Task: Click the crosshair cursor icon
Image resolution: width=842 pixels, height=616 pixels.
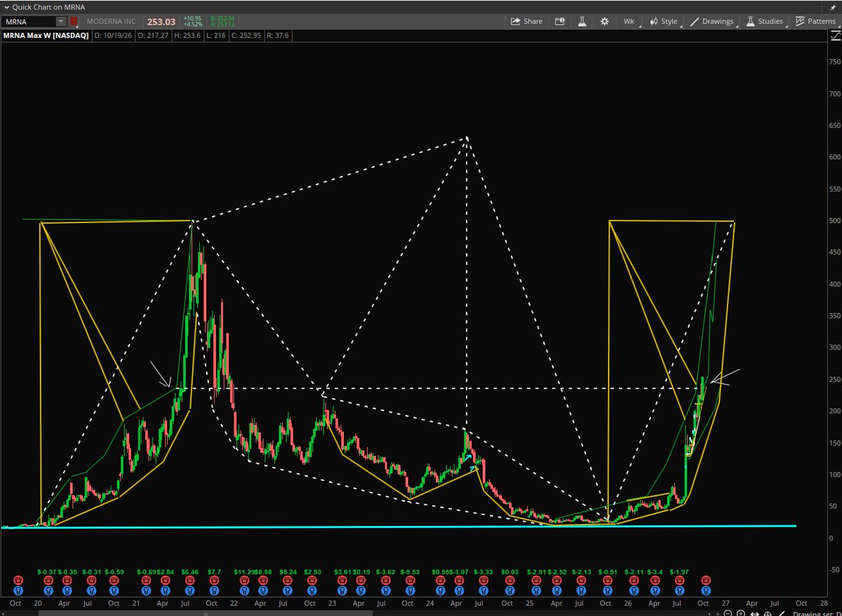Action: tap(767, 613)
